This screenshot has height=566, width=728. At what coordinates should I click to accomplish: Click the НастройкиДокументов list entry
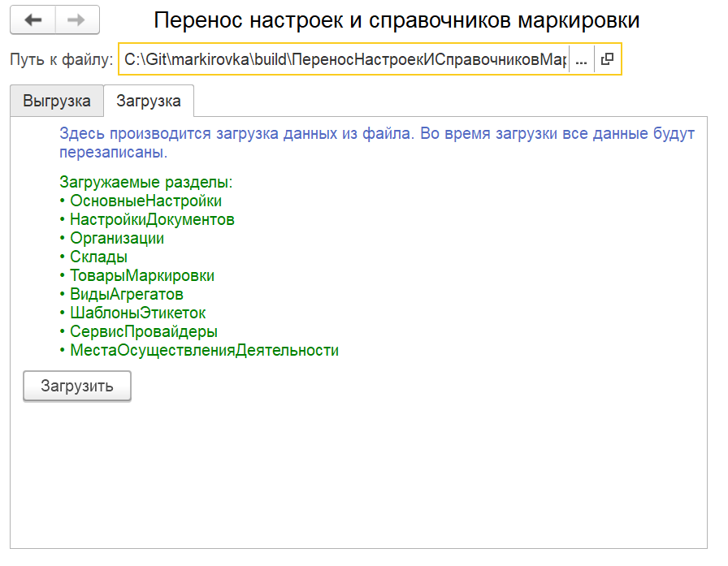click(x=152, y=219)
